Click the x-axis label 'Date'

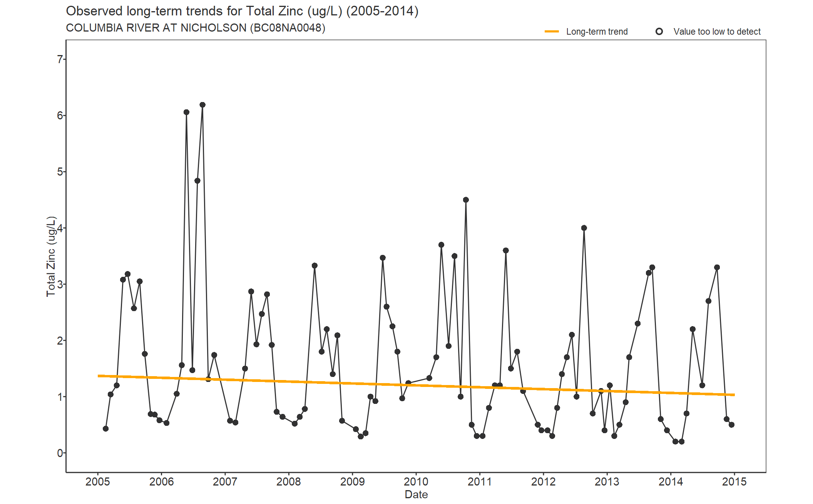(x=416, y=494)
